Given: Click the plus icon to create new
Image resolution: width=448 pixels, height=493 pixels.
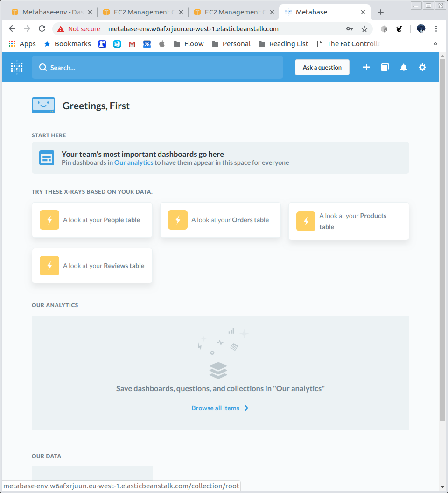Looking at the screenshot, I should (x=366, y=67).
